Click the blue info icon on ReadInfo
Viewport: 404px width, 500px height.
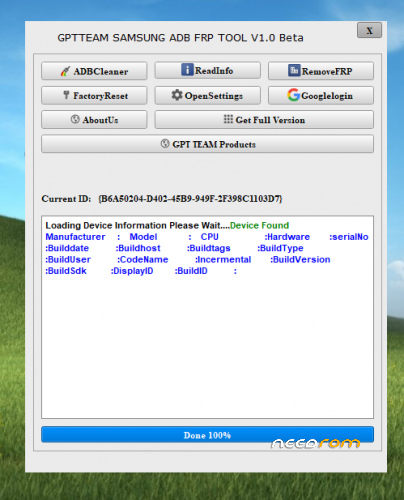click(x=187, y=70)
